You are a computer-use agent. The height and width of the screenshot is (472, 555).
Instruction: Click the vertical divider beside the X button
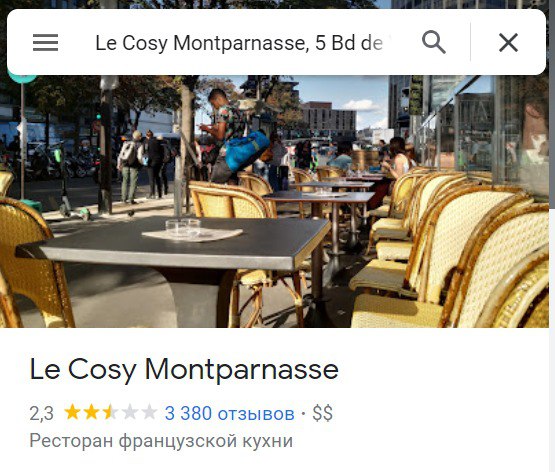coord(470,42)
